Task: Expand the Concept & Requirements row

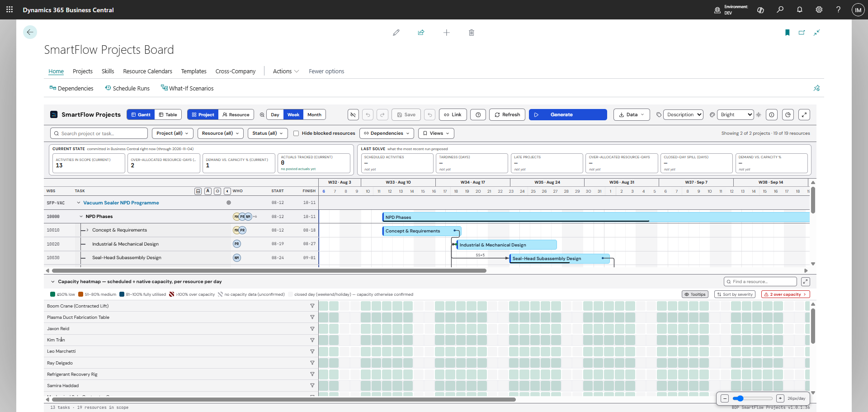Action: coord(87,230)
